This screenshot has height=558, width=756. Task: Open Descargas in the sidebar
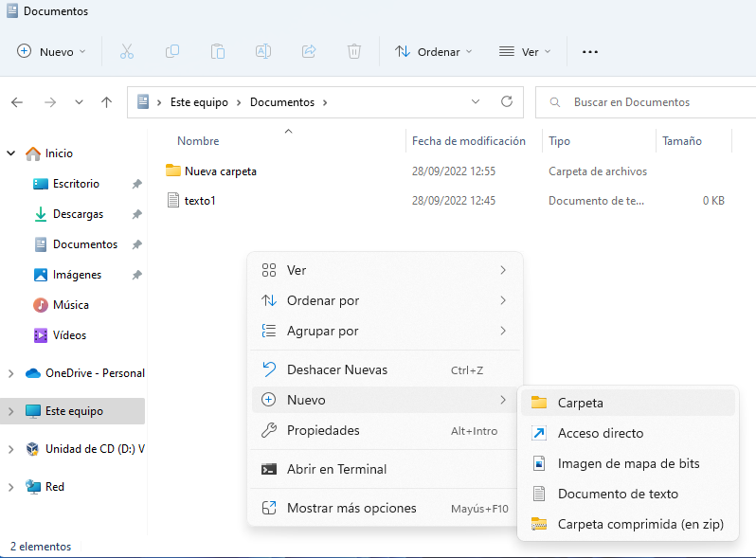click(x=78, y=214)
